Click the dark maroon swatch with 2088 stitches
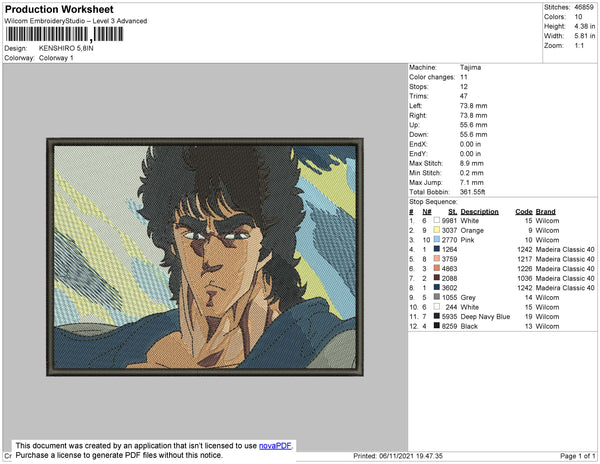The image size is (600, 464). [435, 278]
